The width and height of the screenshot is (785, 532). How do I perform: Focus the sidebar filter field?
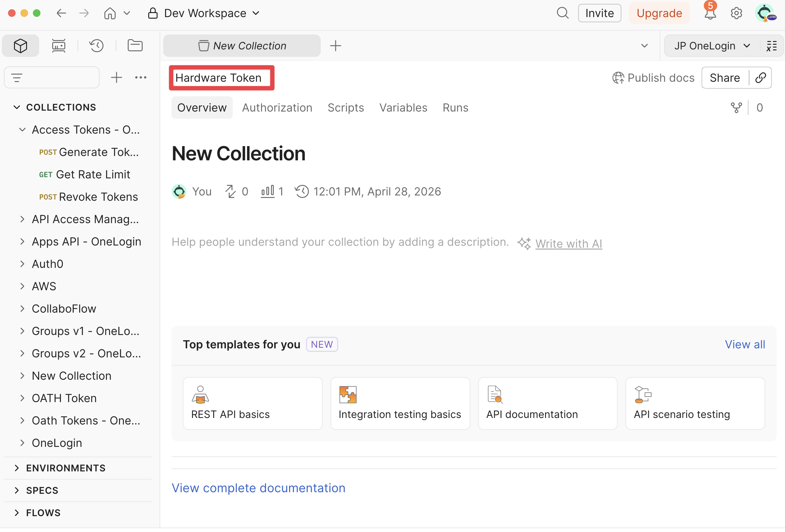click(x=52, y=78)
